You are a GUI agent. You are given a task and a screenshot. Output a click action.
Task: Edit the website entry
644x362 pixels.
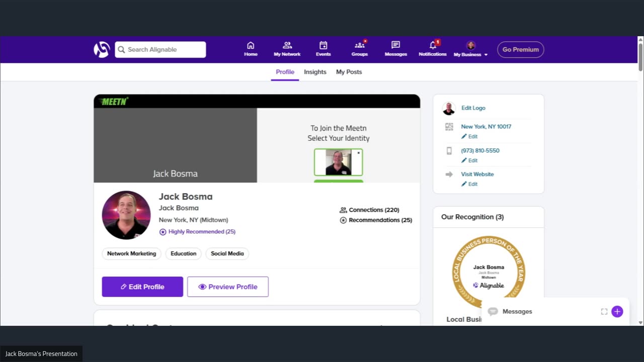coord(469,184)
